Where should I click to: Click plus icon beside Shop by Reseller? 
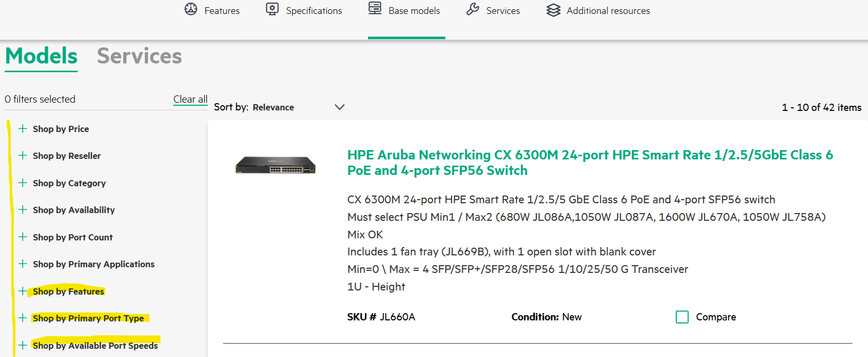pos(23,155)
